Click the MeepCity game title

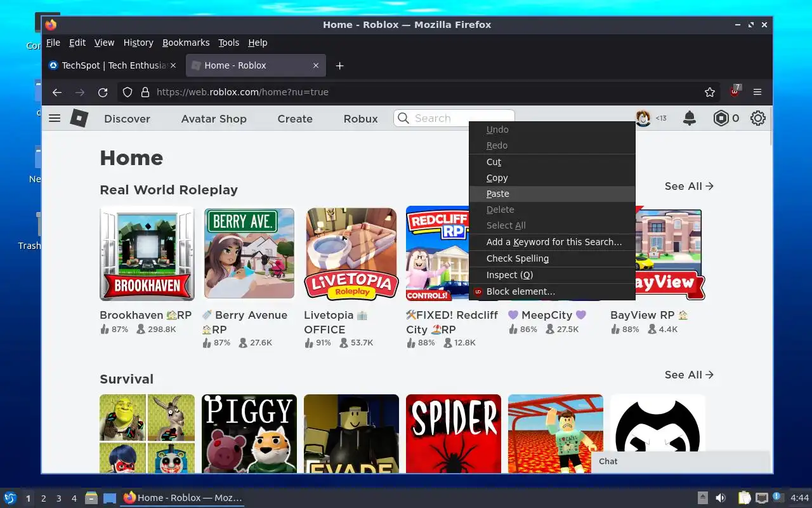547,315
